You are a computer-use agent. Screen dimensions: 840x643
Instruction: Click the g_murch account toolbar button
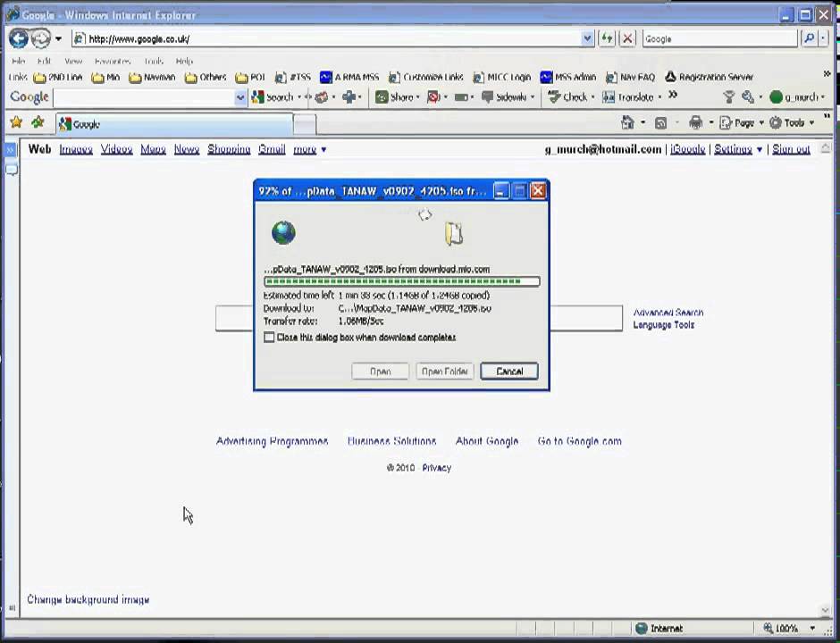click(x=796, y=97)
